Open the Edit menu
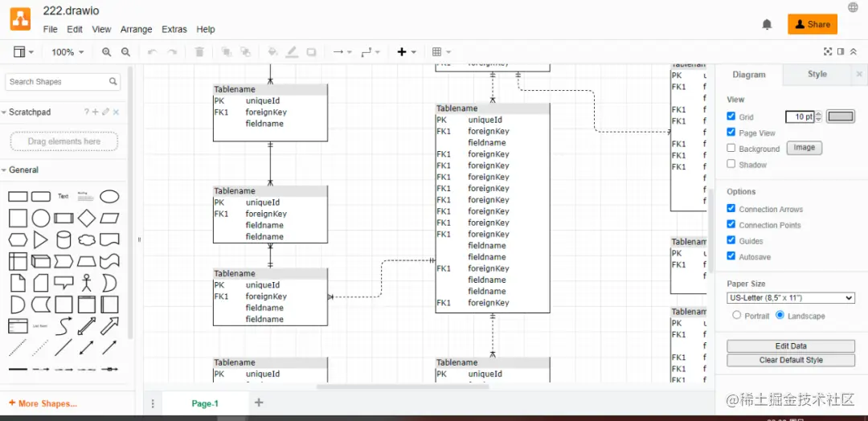 [75, 29]
